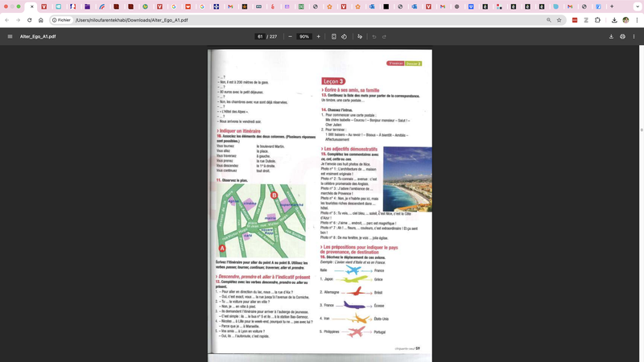Open the browser extensions menu

pos(597,20)
